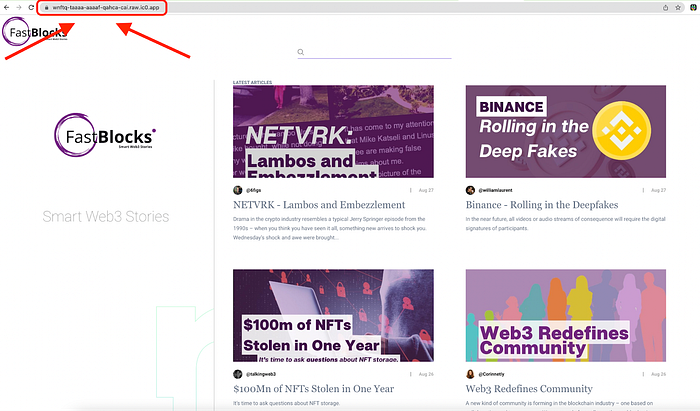This screenshot has height=411, width=700.
Task: Click the 'Smart Web3 Stories' tagline
Action: [106, 216]
